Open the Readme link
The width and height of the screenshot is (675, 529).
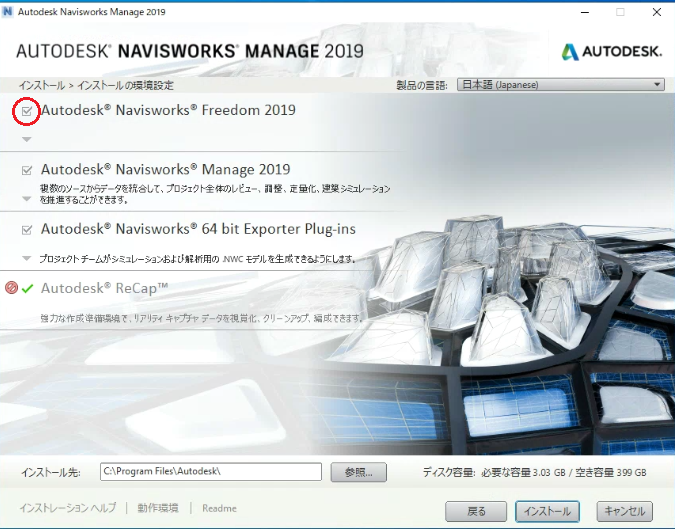point(220,508)
